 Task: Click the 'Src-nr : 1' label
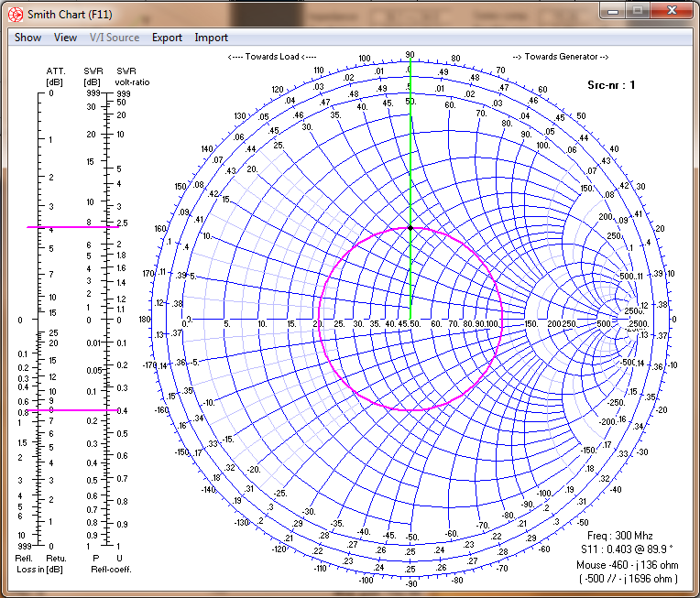(611, 85)
